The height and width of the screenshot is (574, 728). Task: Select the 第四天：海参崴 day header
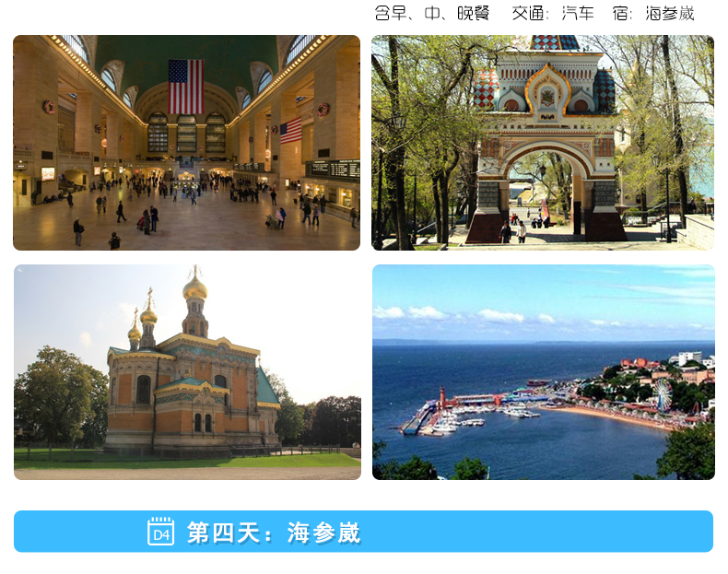[x=363, y=532]
